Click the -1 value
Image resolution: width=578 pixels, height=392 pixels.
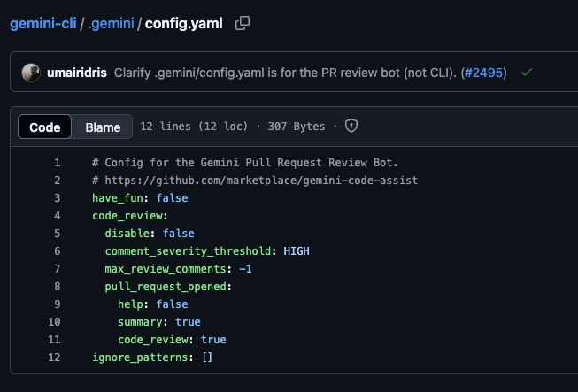point(245,269)
